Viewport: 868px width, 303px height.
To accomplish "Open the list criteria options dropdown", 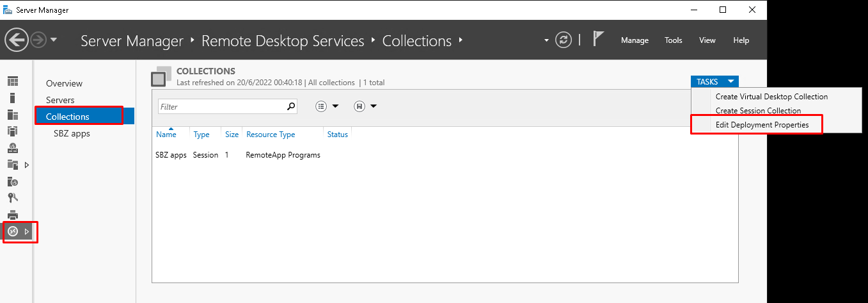I will coord(327,106).
